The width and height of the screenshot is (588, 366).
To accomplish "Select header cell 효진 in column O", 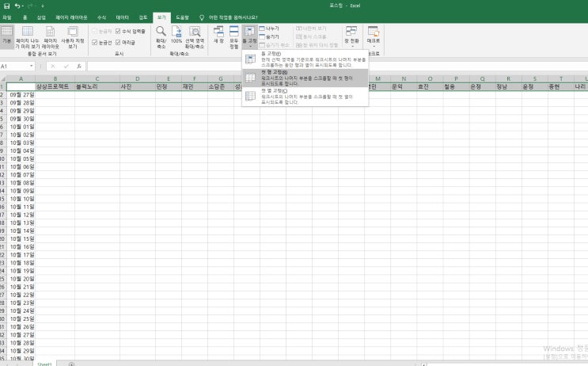I will (430, 86).
